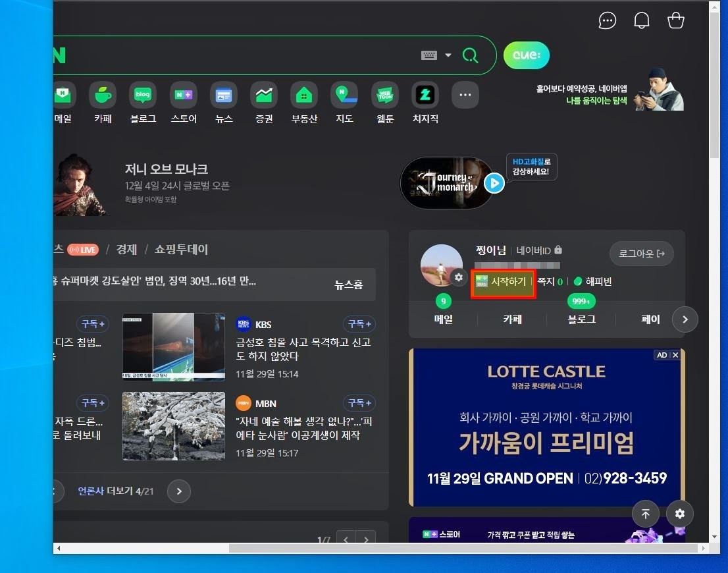
Task: Open the notifications bell icon
Action: (642, 20)
